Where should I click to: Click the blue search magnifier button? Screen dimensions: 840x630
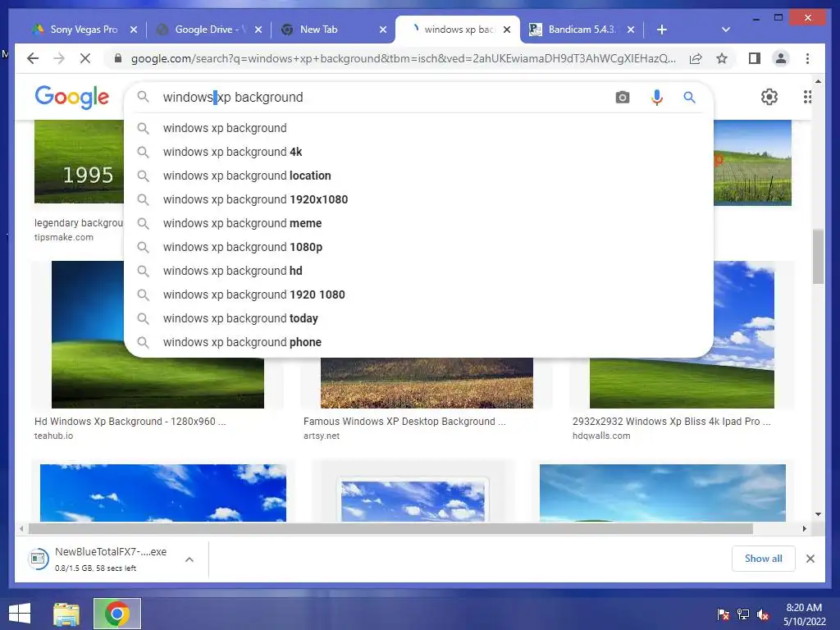pyautogui.click(x=689, y=97)
